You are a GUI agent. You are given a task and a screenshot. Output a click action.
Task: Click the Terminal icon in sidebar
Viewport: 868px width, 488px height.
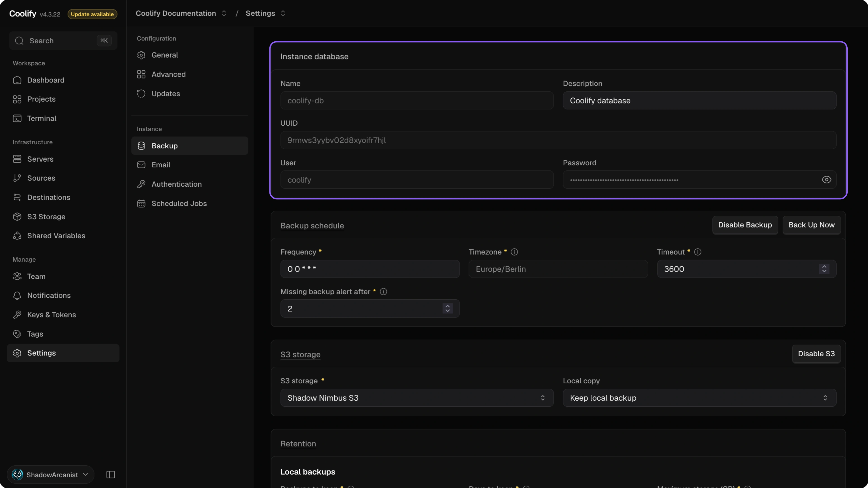pos(17,119)
